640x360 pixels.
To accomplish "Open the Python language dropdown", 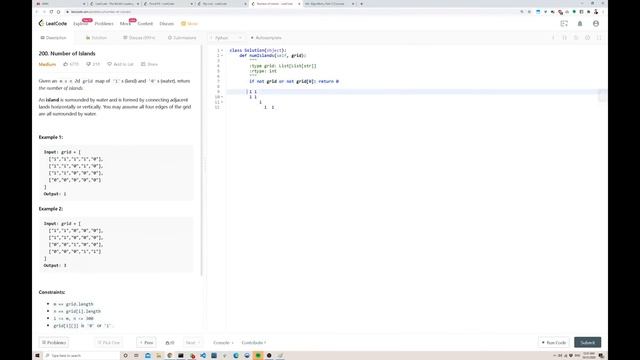I will [x=226, y=38].
